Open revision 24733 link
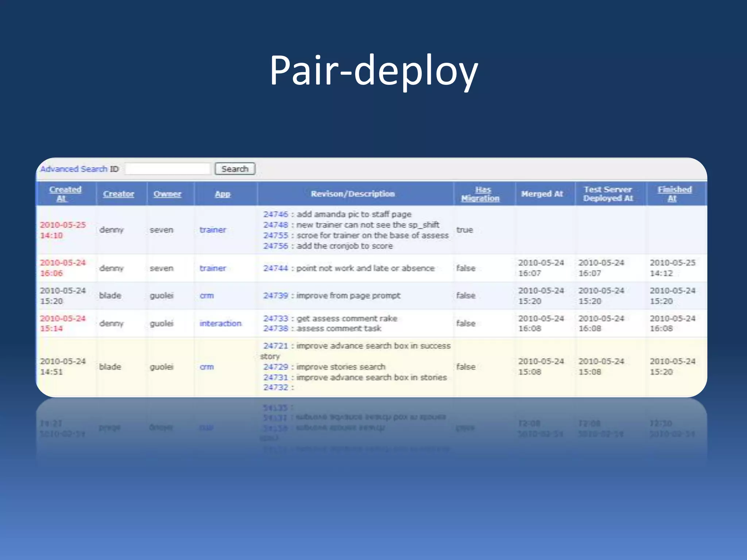 (x=276, y=319)
